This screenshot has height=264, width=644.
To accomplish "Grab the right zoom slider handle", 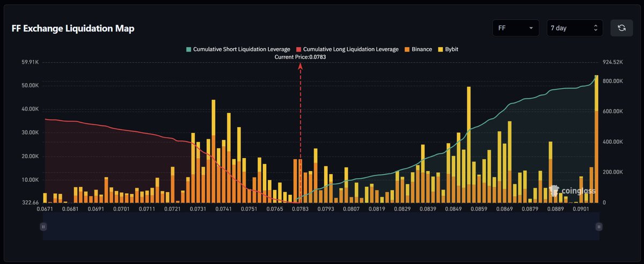I will [x=598, y=227].
